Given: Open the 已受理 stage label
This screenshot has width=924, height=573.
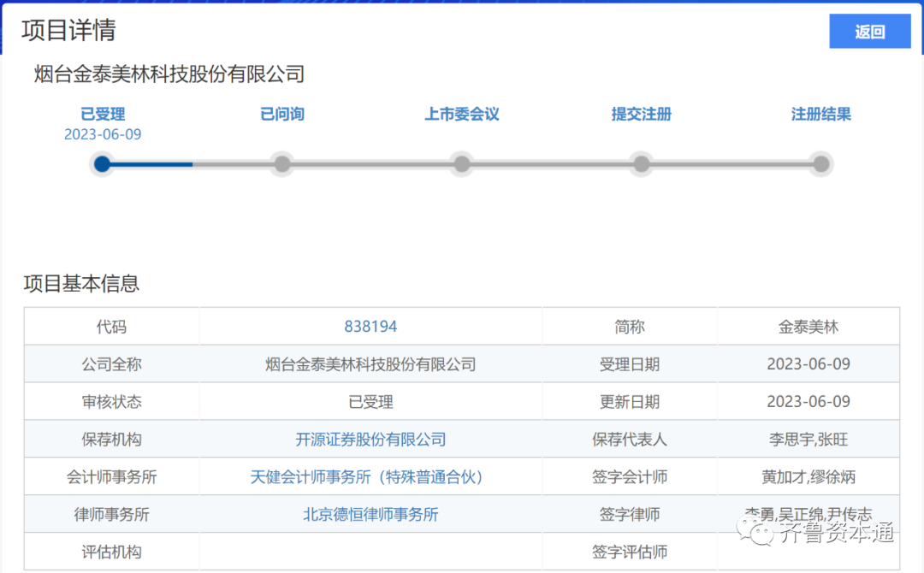Looking at the screenshot, I should click(x=103, y=114).
